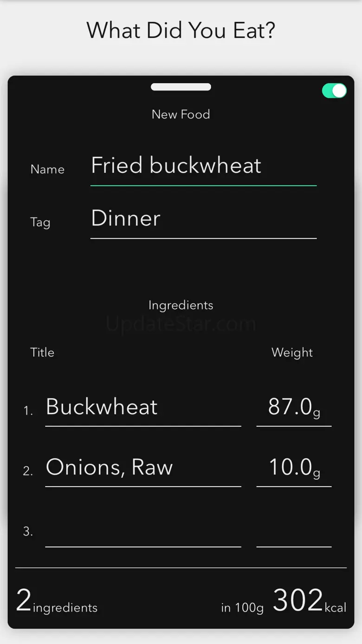Change the 87.0g weight value
This screenshot has height=644, width=362.
pos(294,407)
